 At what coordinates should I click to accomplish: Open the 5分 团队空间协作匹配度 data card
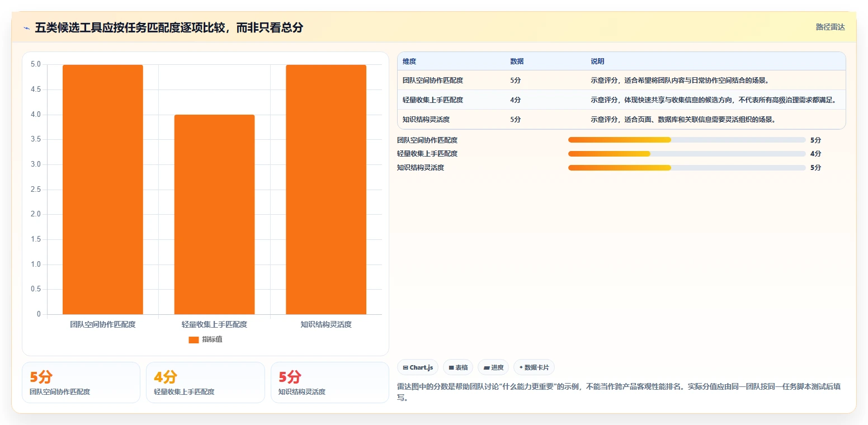(x=81, y=382)
